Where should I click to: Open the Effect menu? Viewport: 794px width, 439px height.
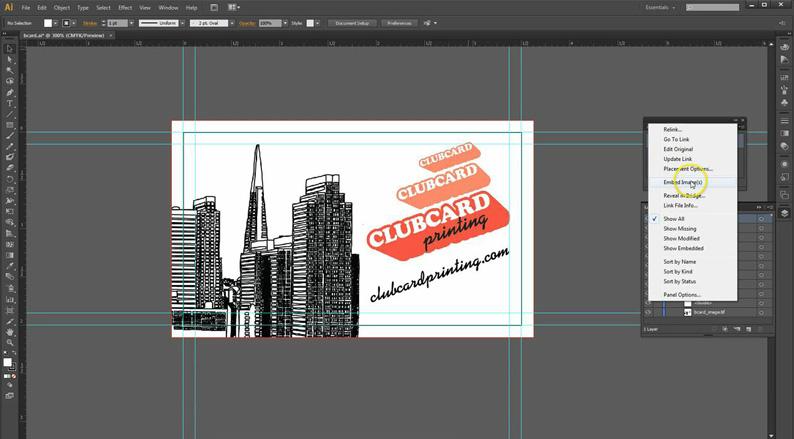(x=125, y=8)
